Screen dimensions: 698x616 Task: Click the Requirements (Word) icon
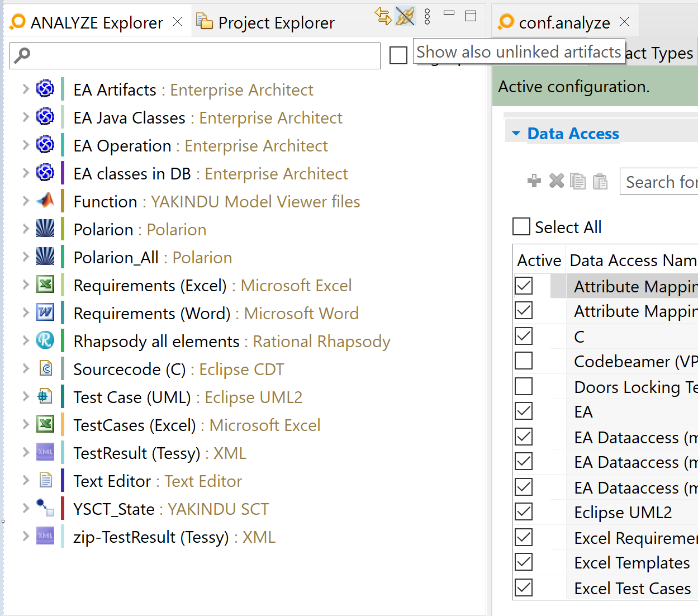pos(45,312)
